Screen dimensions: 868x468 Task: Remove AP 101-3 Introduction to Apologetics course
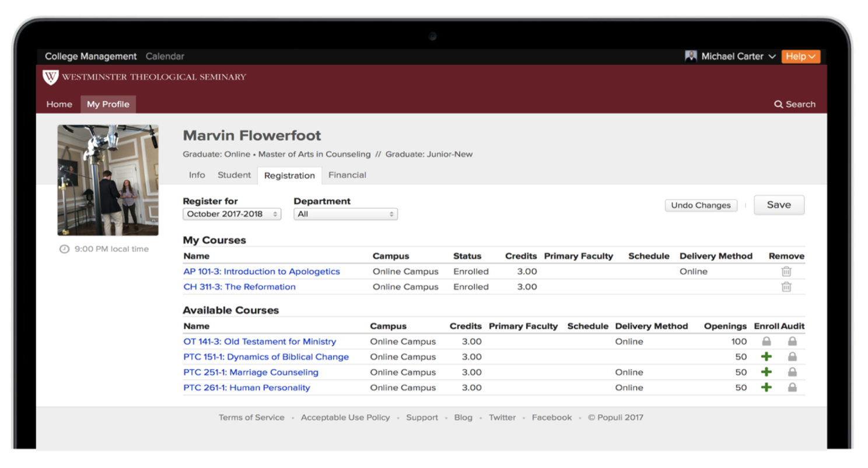pos(786,271)
